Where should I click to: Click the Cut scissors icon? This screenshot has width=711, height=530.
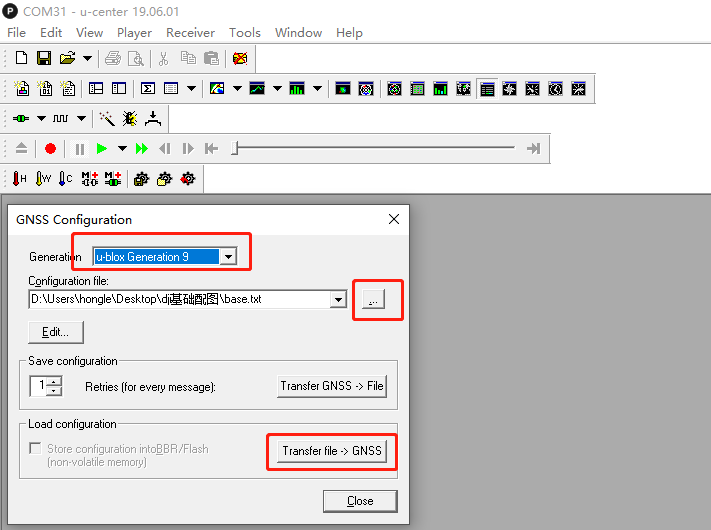164,58
